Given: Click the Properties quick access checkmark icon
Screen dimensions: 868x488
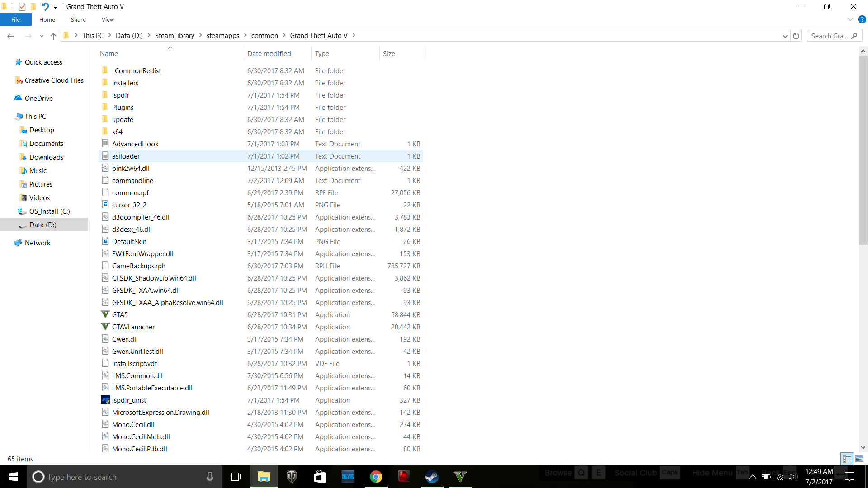Looking at the screenshot, I should 22,7.
